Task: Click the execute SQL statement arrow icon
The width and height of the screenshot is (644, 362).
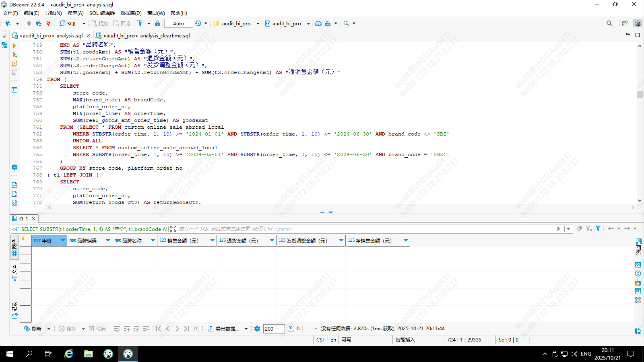Action: 14,46
